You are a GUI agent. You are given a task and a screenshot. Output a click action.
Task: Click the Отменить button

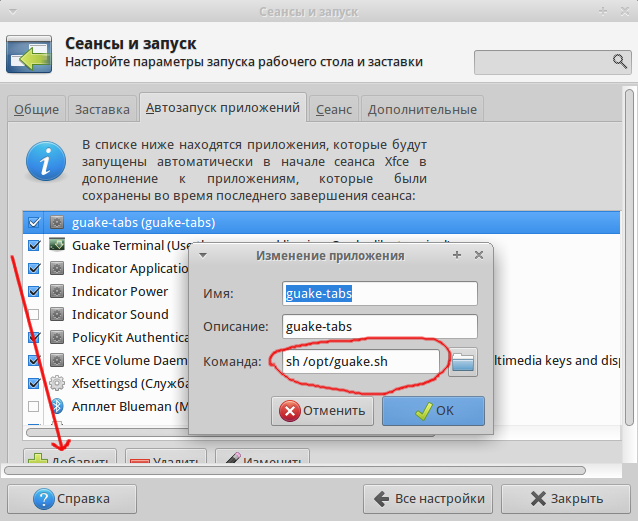pyautogui.click(x=323, y=410)
